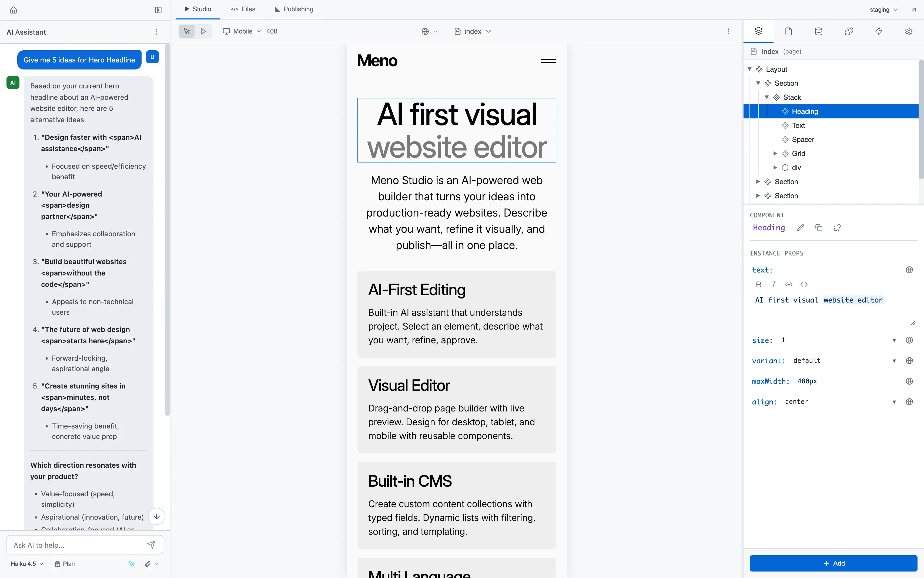
Task: Toggle Plan mode in AI assistant
Action: 65,564
